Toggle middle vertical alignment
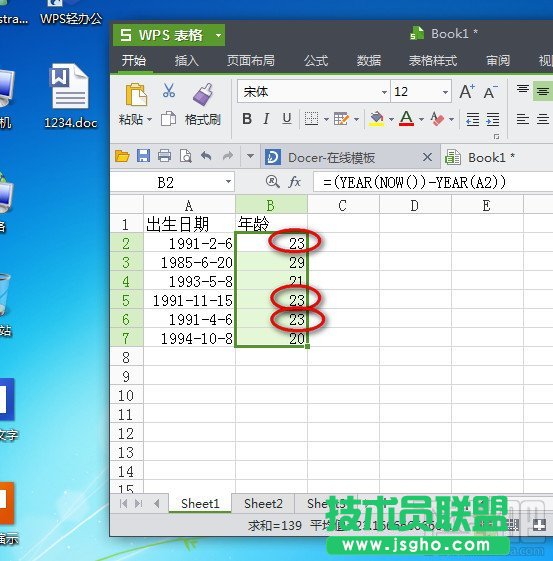 542,91
